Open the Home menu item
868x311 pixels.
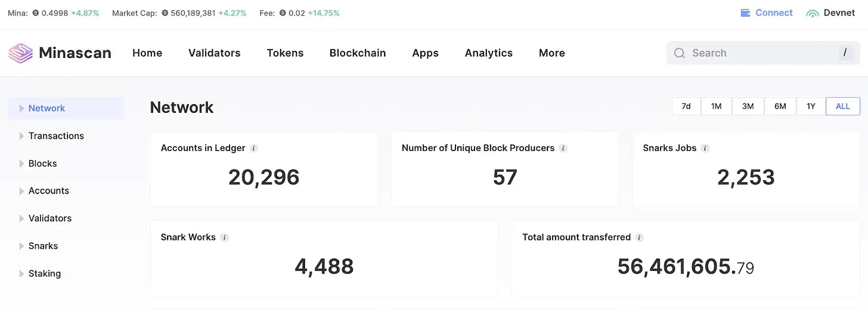[147, 53]
